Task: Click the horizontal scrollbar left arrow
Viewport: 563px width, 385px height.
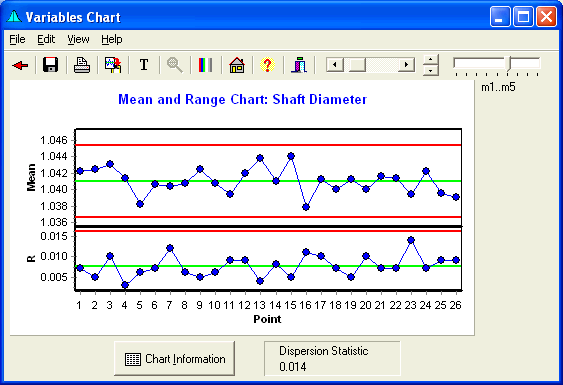Action: pyautogui.click(x=335, y=65)
